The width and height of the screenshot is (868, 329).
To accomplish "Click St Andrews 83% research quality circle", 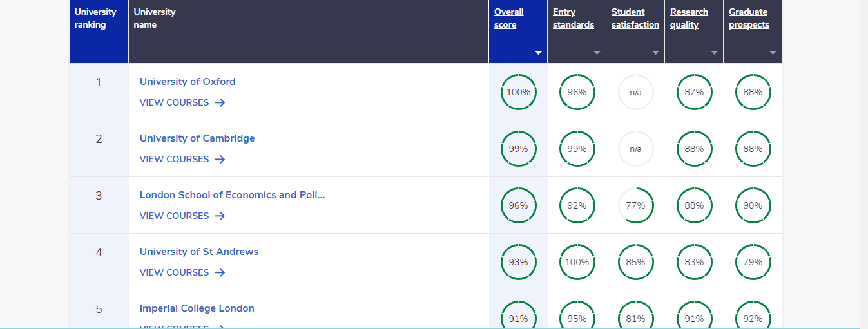I will pyautogui.click(x=694, y=262).
